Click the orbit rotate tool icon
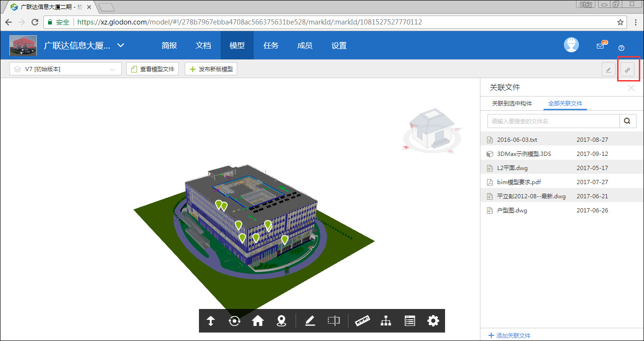 [x=234, y=321]
